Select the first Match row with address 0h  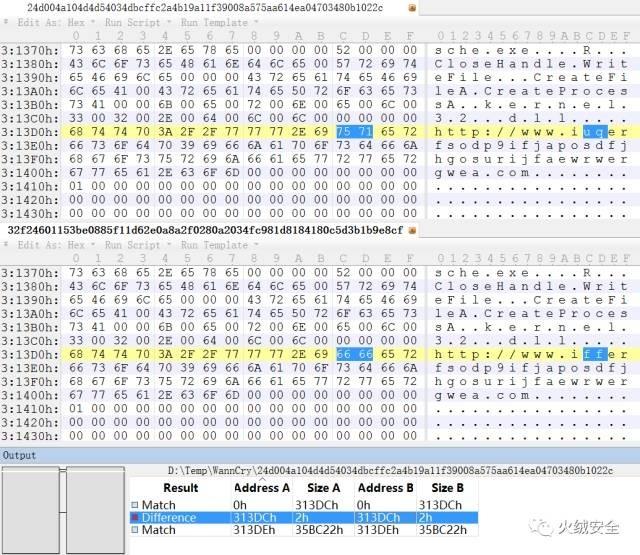(304, 505)
